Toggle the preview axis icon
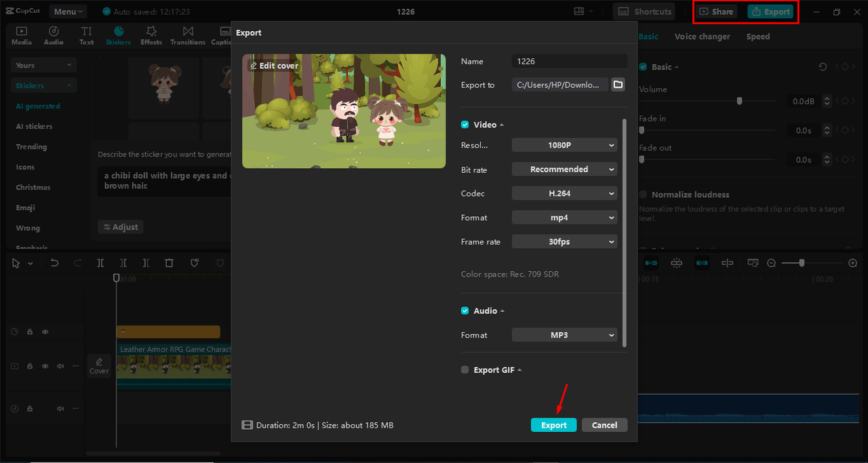The image size is (868, 463). coord(727,263)
